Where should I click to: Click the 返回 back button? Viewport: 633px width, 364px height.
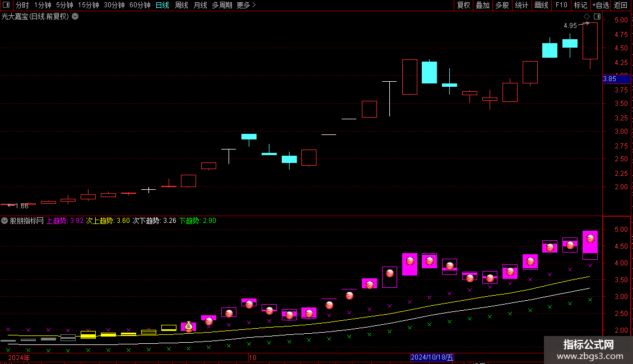coord(621,5)
